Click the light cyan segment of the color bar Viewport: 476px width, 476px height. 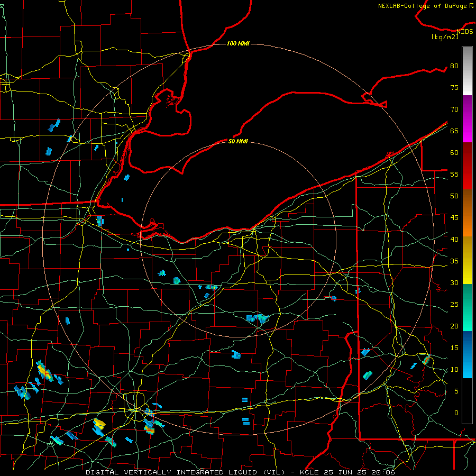(x=467, y=367)
